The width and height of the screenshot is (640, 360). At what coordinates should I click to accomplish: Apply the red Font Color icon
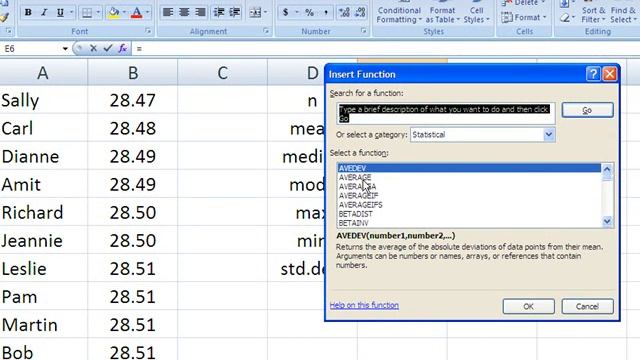click(x=137, y=13)
